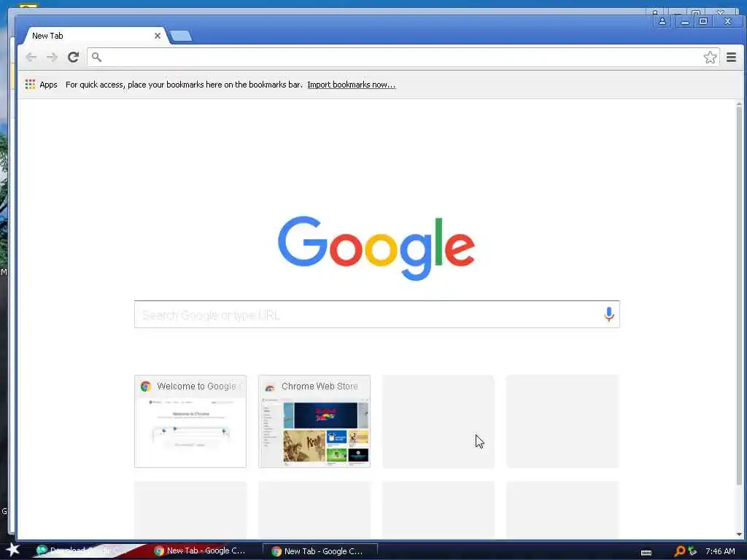This screenshot has height=560, width=747.
Task: Click the 7:46 AM clock
Action: click(x=720, y=551)
